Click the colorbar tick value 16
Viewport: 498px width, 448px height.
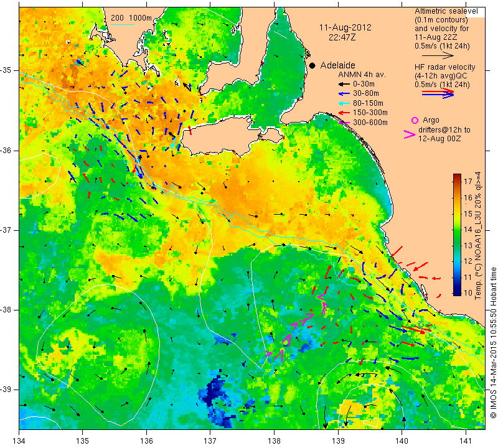468,197
